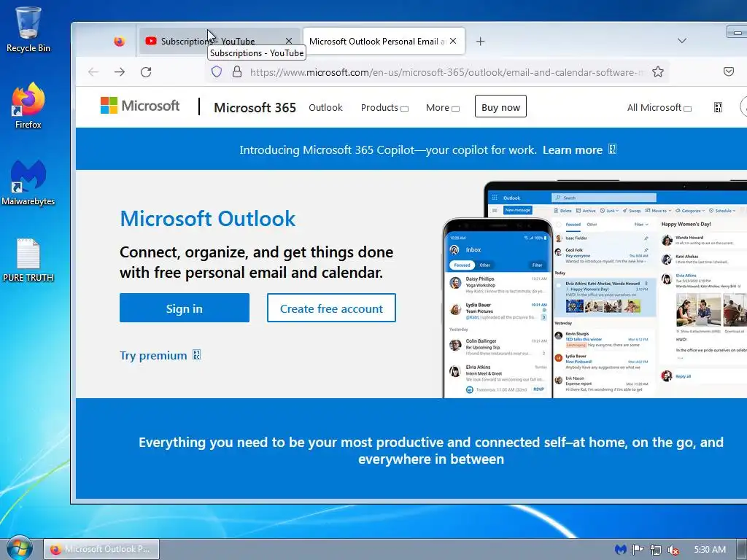
Task: Open the Windows Start button
Action: 20,548
